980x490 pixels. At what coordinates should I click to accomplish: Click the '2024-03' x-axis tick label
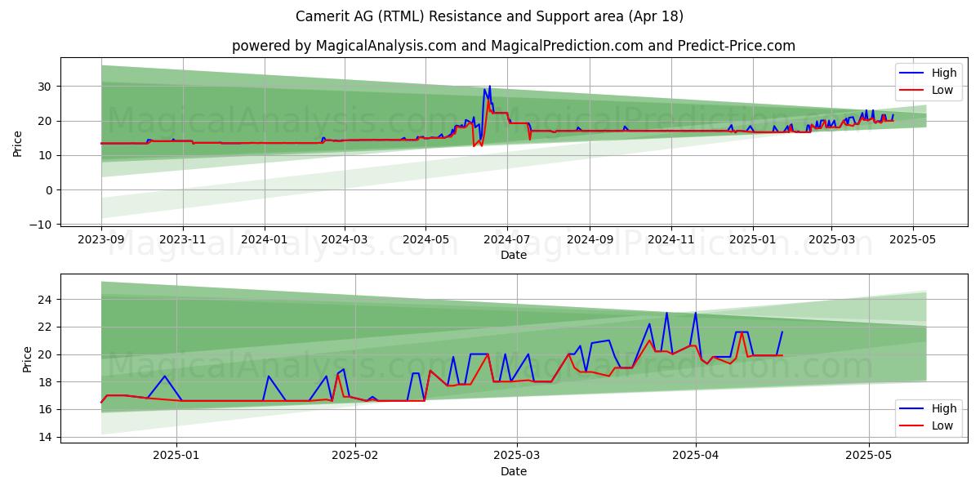(x=344, y=242)
